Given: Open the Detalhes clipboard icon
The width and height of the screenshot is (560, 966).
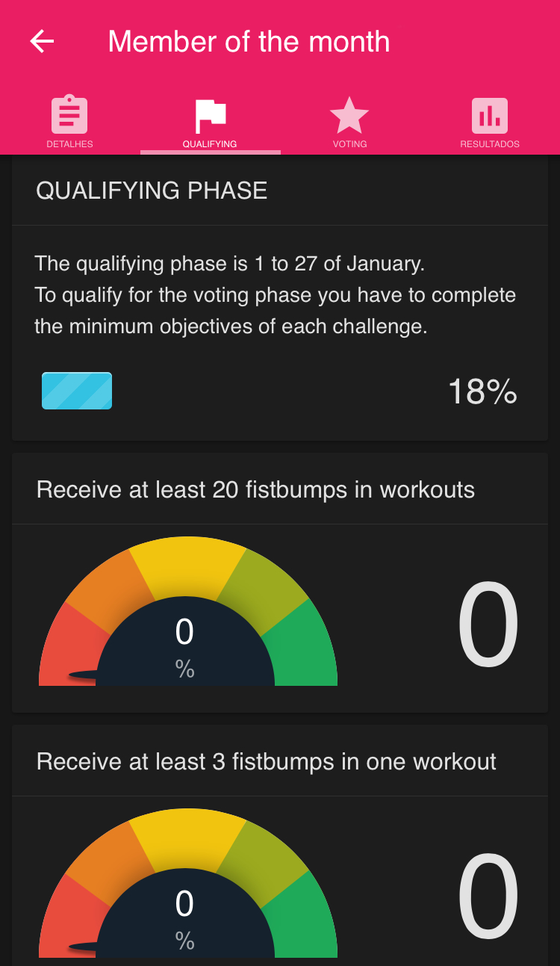Looking at the screenshot, I should coord(69,115).
